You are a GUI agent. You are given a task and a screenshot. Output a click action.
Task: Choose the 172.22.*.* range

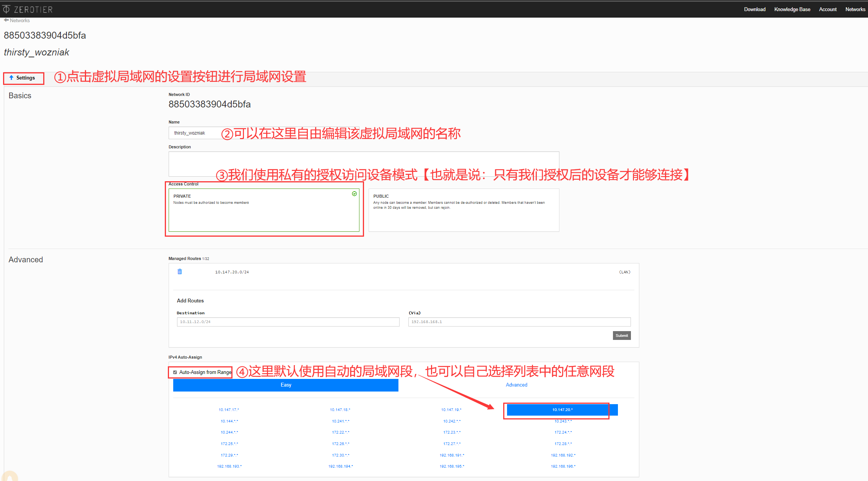click(340, 432)
